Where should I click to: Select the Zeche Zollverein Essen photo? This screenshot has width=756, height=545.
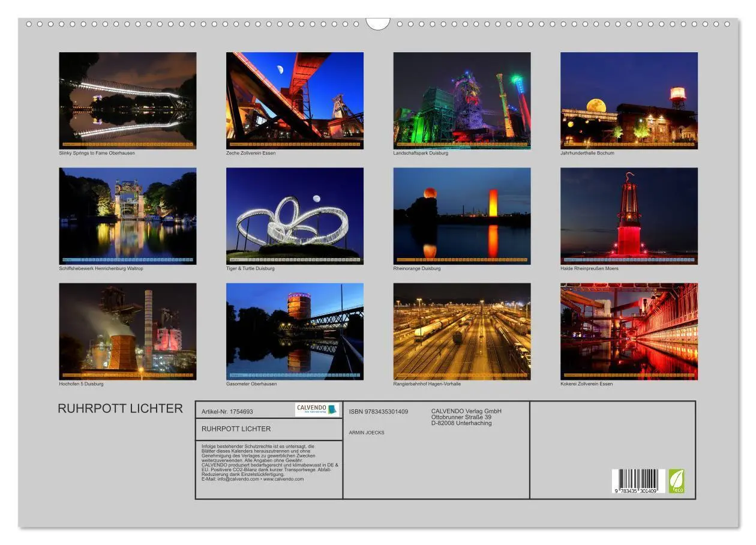coord(295,100)
